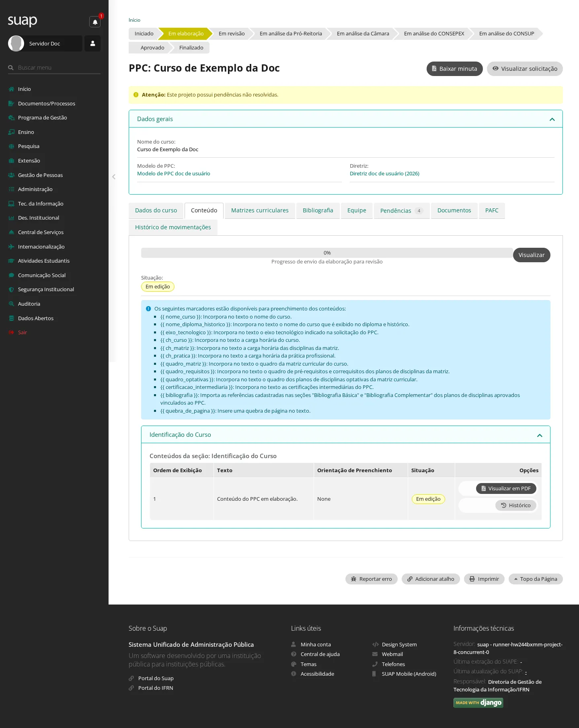Open the Ensino sidebar menu
579x728 pixels.
[x=26, y=132]
